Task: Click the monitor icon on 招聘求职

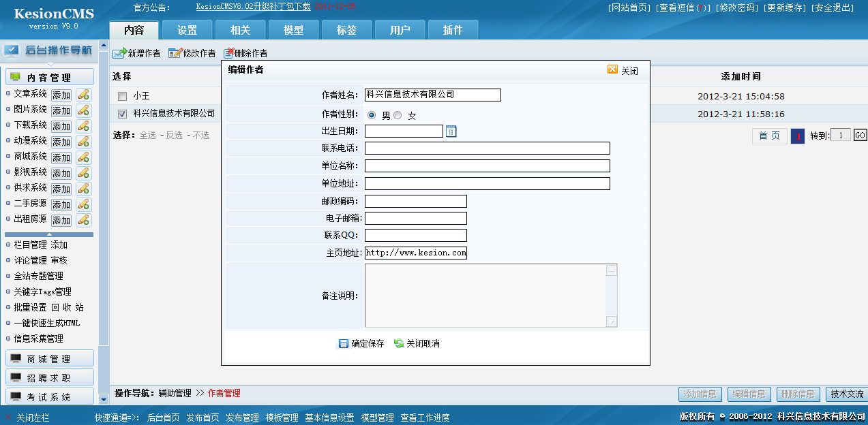Action: (x=16, y=378)
